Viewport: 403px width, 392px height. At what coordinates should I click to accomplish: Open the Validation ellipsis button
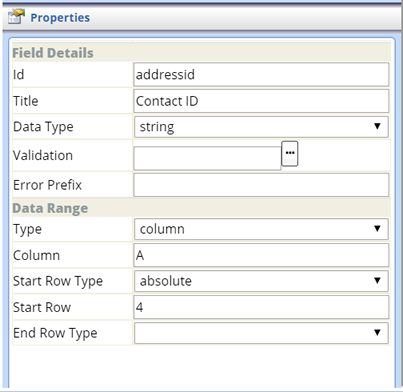tap(290, 154)
